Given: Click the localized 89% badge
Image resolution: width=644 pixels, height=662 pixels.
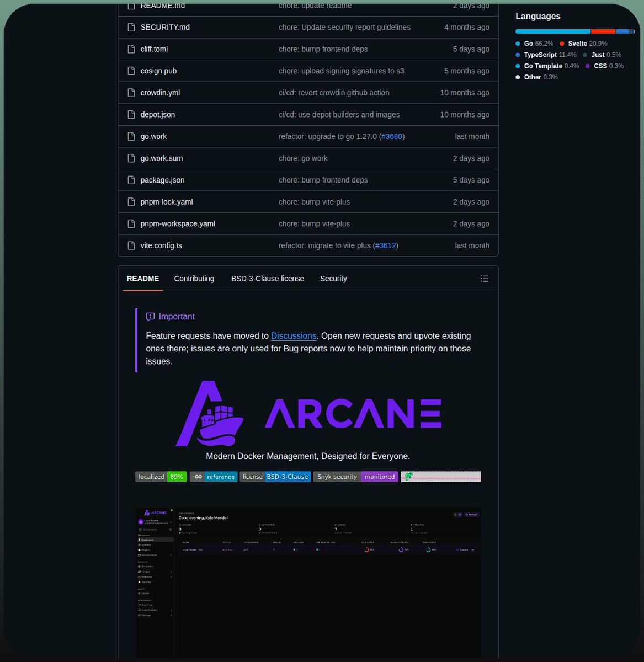Looking at the screenshot, I should tap(161, 477).
